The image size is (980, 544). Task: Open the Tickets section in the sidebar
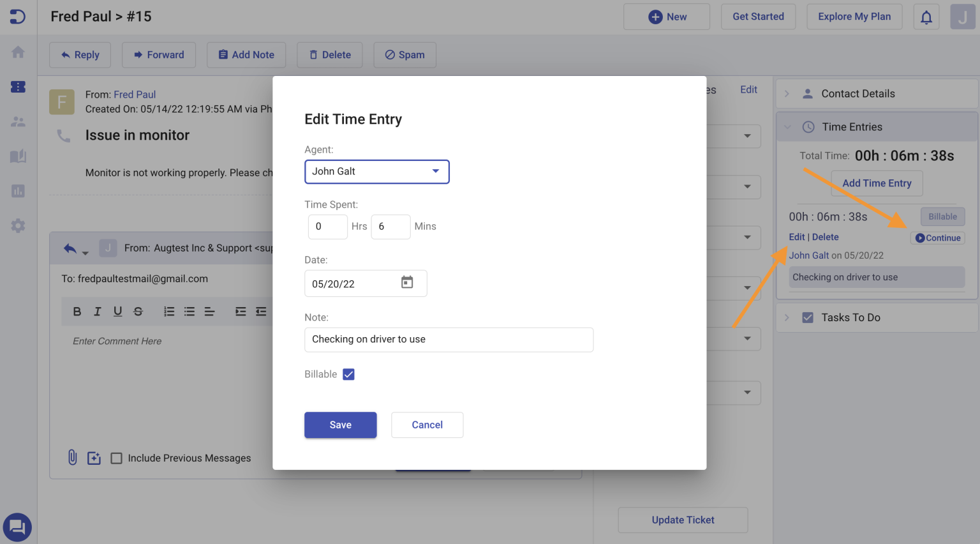[x=18, y=87]
